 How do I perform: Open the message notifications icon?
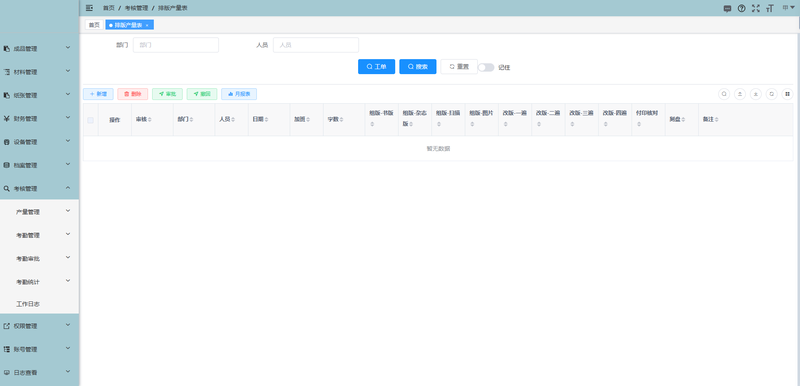[x=727, y=9]
